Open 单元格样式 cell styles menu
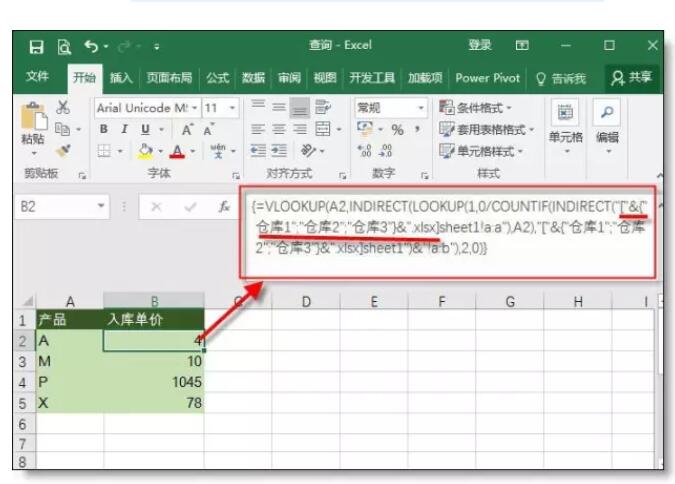The height and width of the screenshot is (484, 675). pos(481,151)
